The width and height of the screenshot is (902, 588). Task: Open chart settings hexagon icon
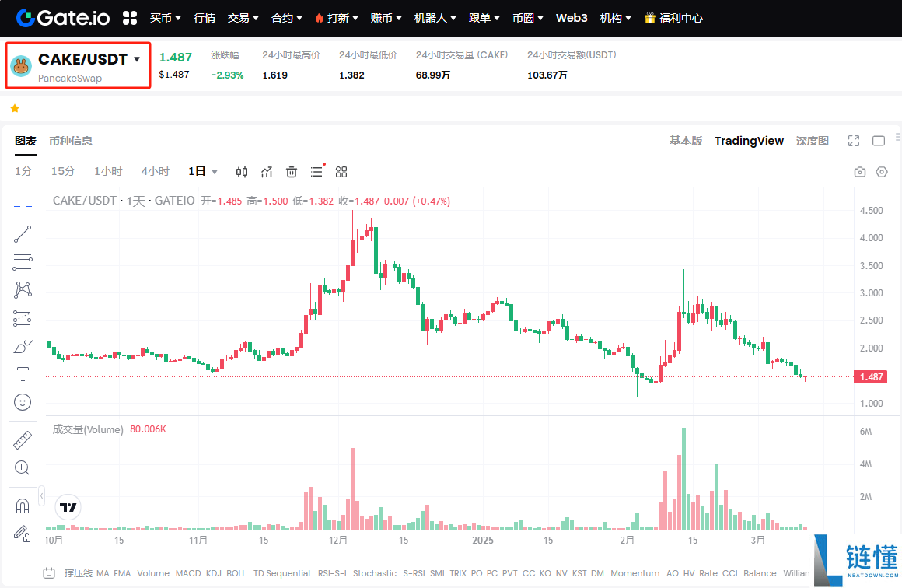[x=881, y=172]
